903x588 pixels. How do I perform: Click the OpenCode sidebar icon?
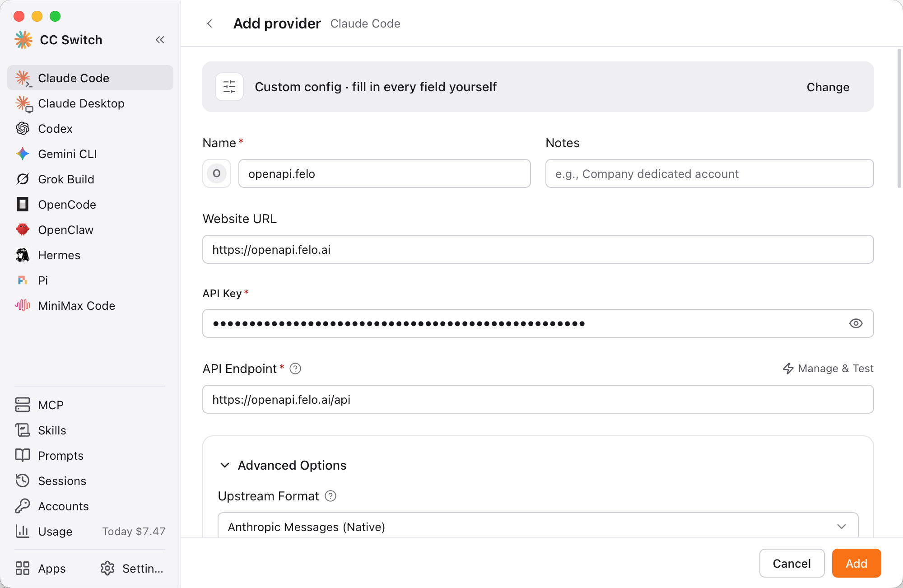[23, 205]
